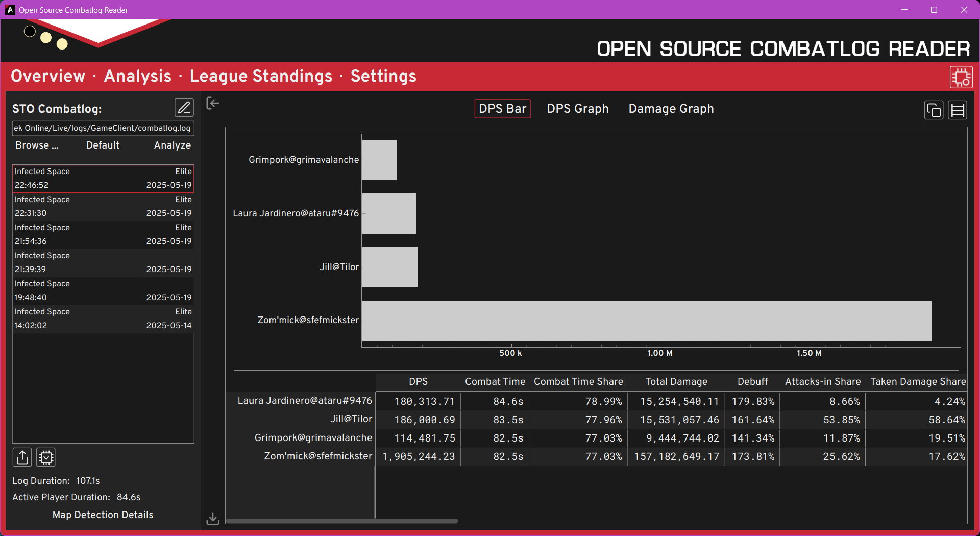Click the chip checkmark icon below log list
980x536 pixels.
point(46,457)
